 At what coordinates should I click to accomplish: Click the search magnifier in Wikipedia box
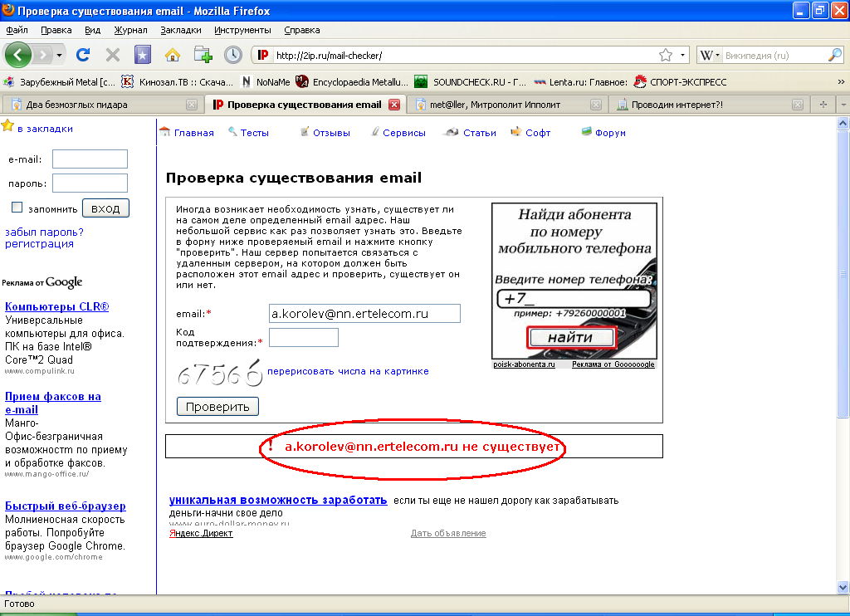(x=835, y=55)
